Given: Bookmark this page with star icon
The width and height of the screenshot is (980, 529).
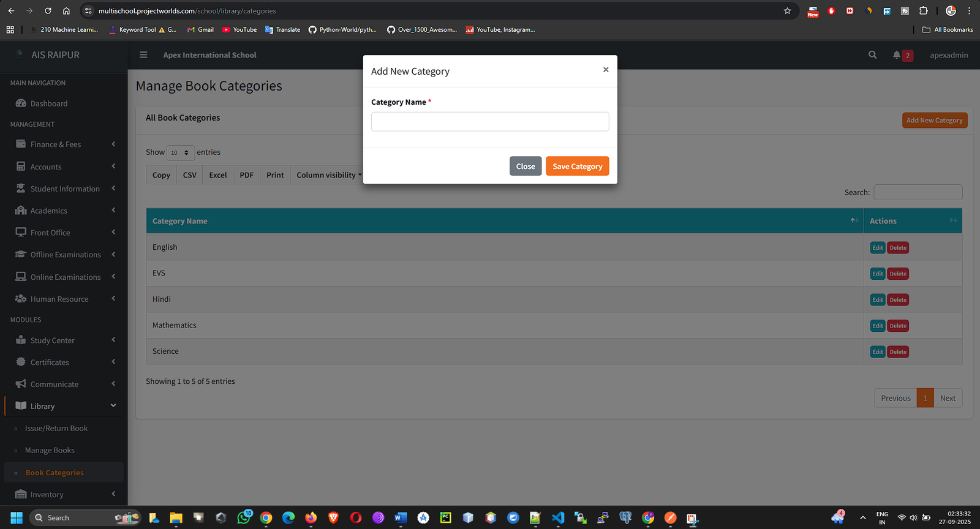Looking at the screenshot, I should (x=787, y=11).
